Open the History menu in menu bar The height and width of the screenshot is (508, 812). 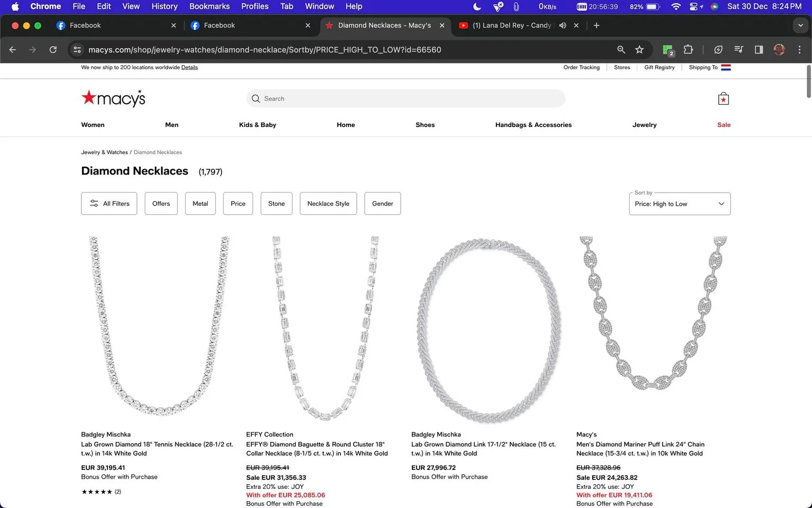(164, 6)
